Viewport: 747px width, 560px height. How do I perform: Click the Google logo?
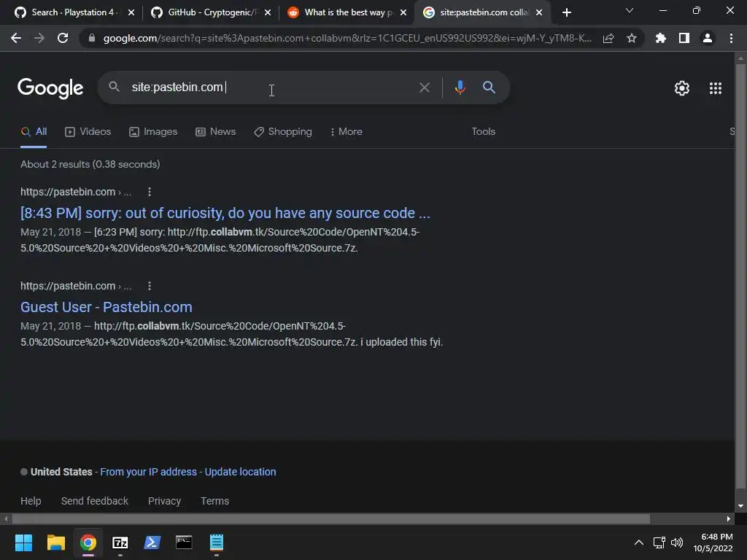(50, 88)
